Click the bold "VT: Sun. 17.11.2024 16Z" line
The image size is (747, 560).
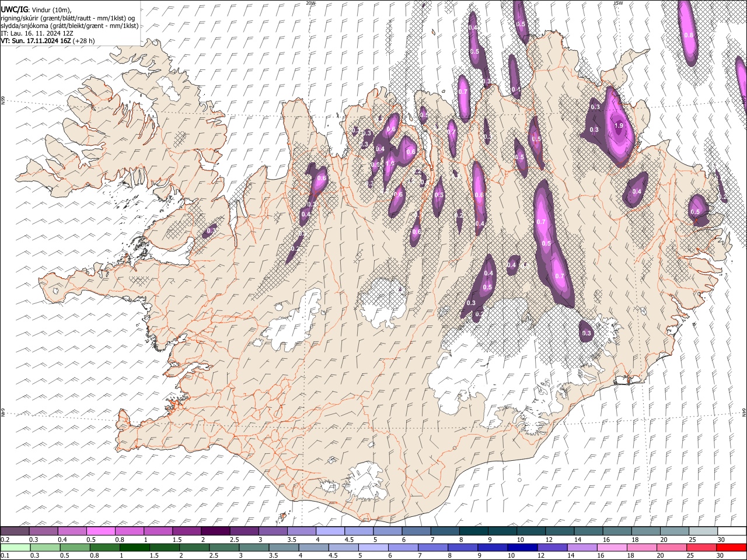[x=47, y=41]
